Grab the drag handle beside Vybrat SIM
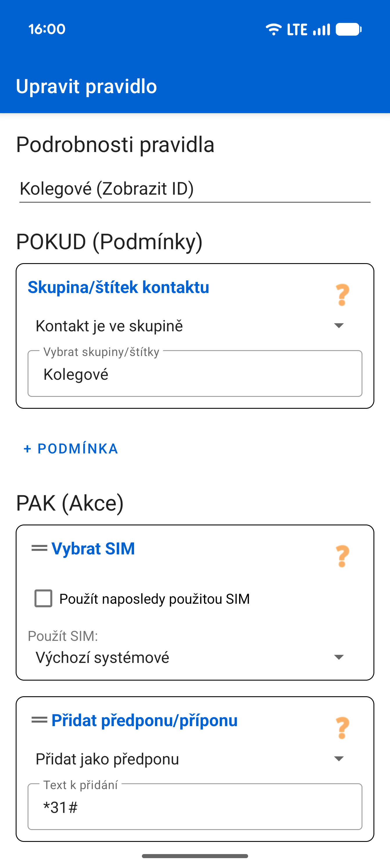 [x=39, y=548]
